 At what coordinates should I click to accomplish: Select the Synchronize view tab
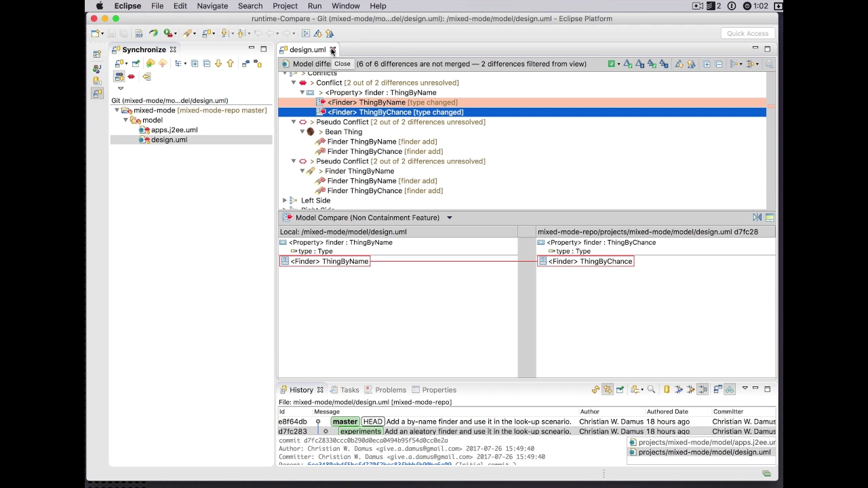144,49
